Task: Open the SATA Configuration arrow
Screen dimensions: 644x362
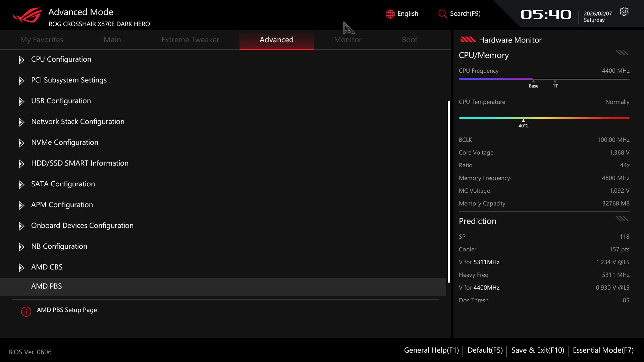Action: click(x=21, y=185)
